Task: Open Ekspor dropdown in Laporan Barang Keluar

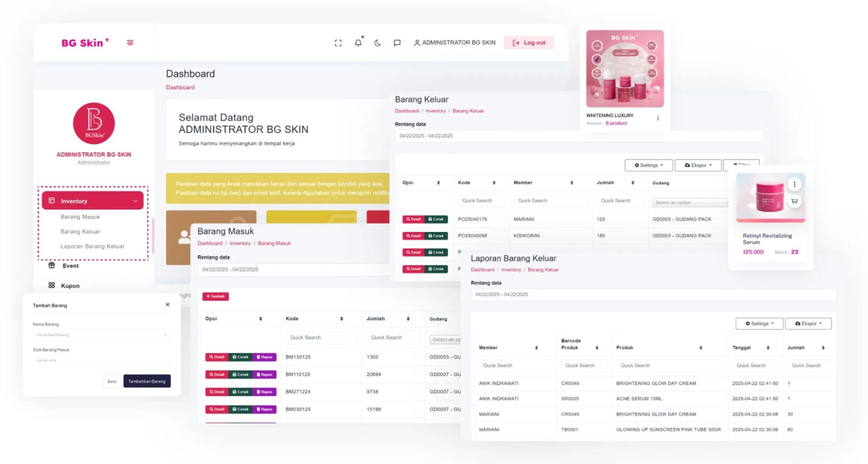Action: click(808, 324)
